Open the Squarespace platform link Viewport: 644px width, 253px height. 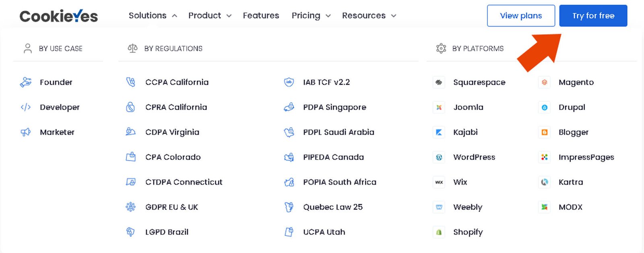pyautogui.click(x=479, y=82)
